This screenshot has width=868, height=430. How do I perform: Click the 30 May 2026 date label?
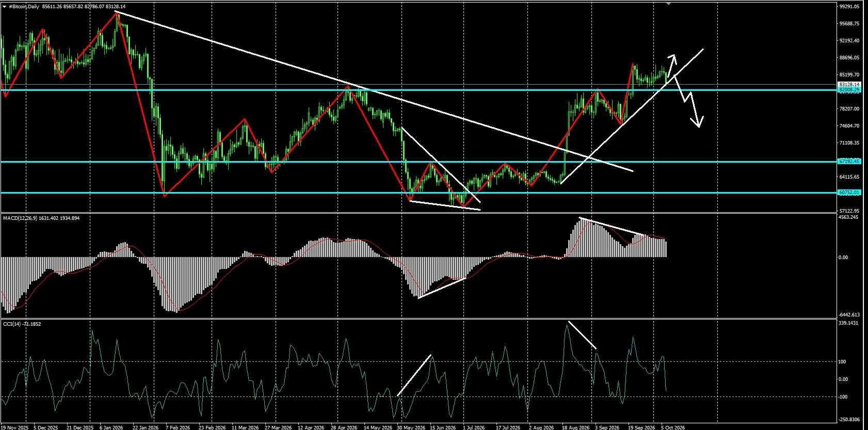[410, 427]
